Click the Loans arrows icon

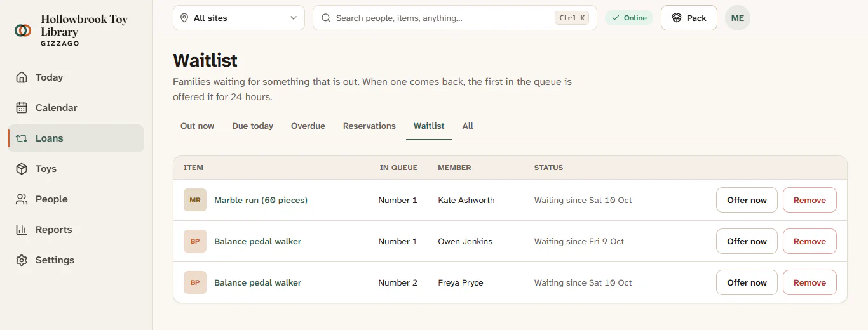pyautogui.click(x=22, y=138)
